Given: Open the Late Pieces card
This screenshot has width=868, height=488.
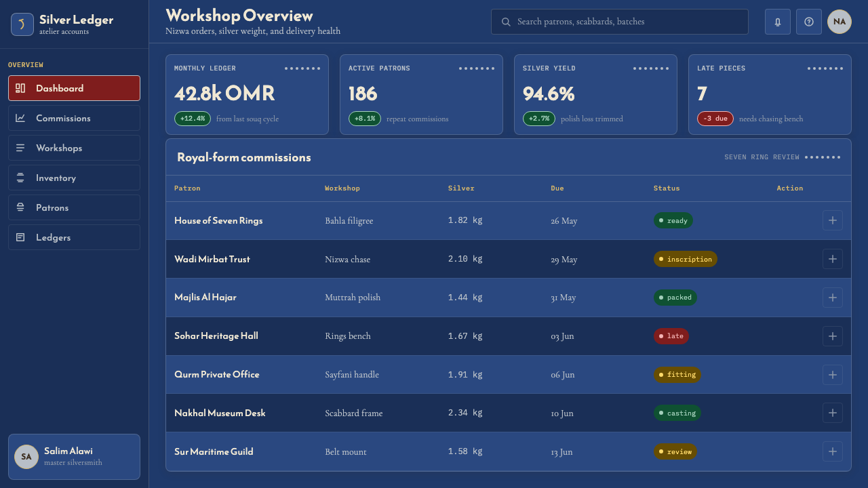Looking at the screenshot, I should (770, 95).
